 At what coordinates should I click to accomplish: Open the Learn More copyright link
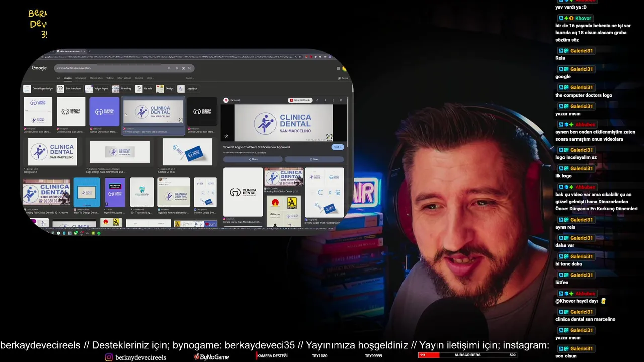[x=261, y=152]
